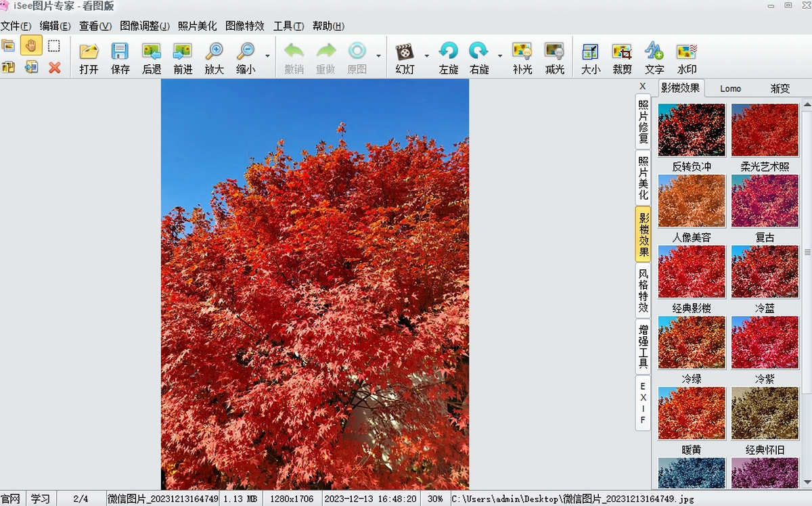Apply the 冷紫 effect thumbnail
The width and height of the screenshot is (812, 506).
pos(765,342)
